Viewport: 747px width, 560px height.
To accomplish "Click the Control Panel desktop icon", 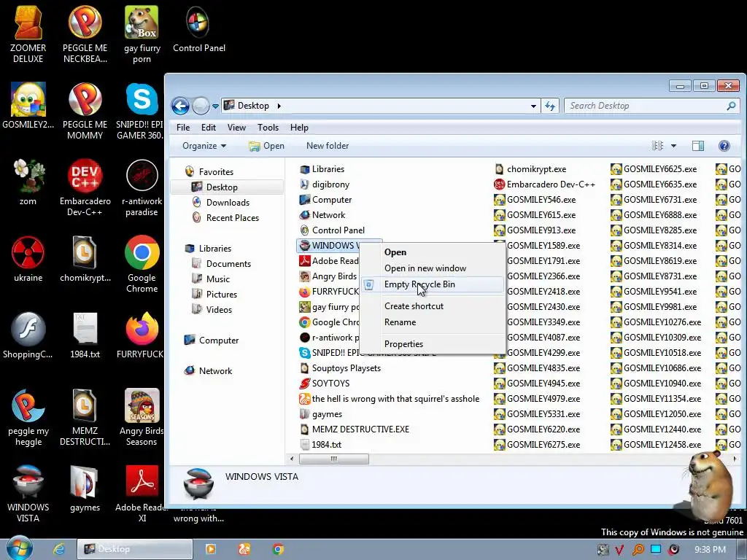I will click(x=198, y=28).
